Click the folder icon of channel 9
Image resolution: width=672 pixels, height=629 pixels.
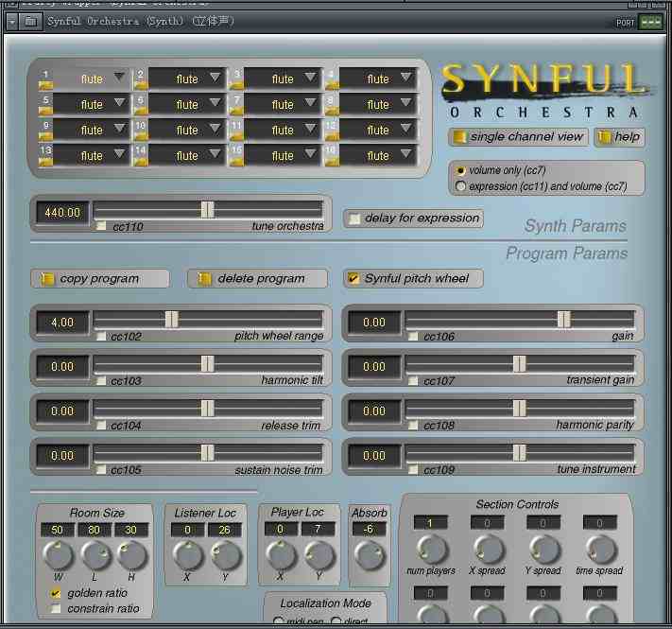click(45, 137)
